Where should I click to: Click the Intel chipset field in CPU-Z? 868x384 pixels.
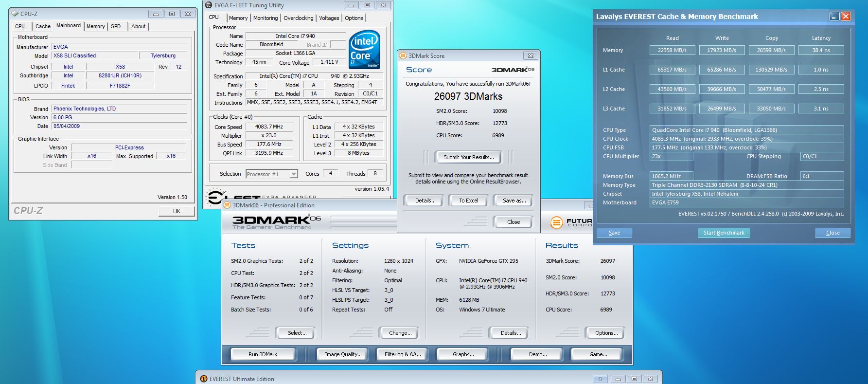click(x=68, y=67)
